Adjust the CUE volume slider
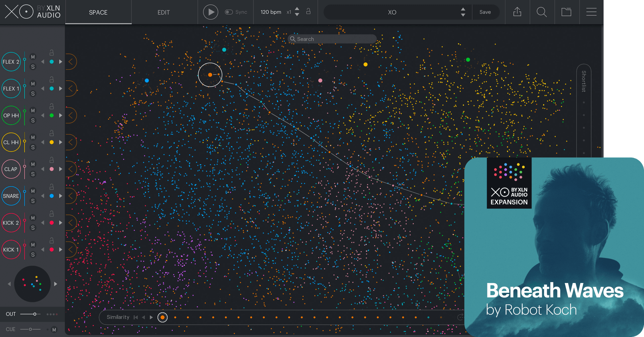 [30, 329]
